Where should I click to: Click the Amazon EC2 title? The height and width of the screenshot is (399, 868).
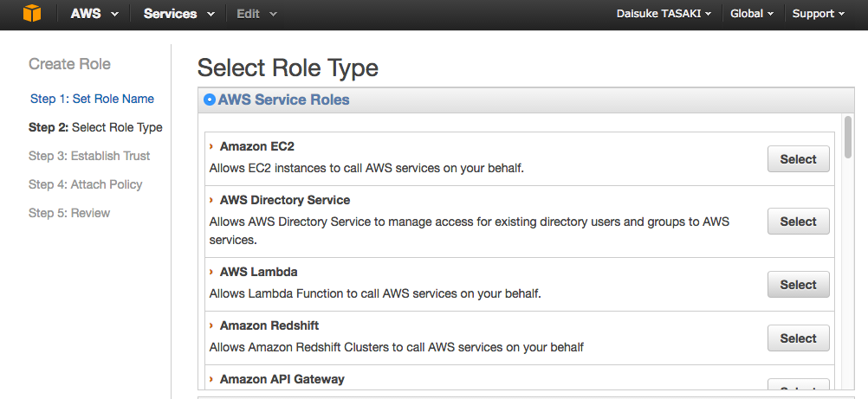click(x=257, y=146)
